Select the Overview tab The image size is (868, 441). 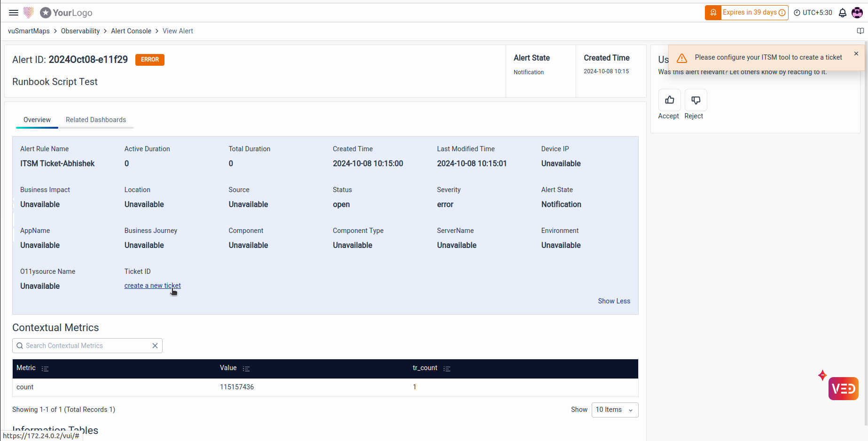pos(37,120)
